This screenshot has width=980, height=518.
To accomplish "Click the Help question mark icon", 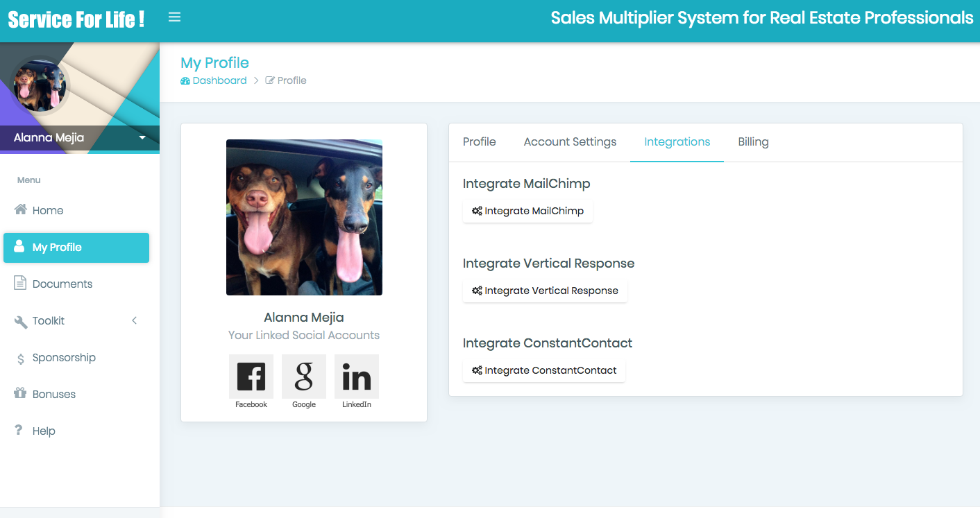I will pyautogui.click(x=19, y=431).
